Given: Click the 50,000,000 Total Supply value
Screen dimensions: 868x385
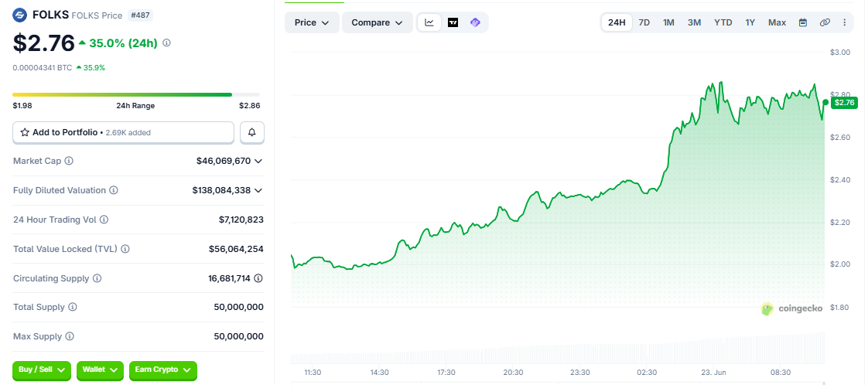Looking at the screenshot, I should 238,307.
